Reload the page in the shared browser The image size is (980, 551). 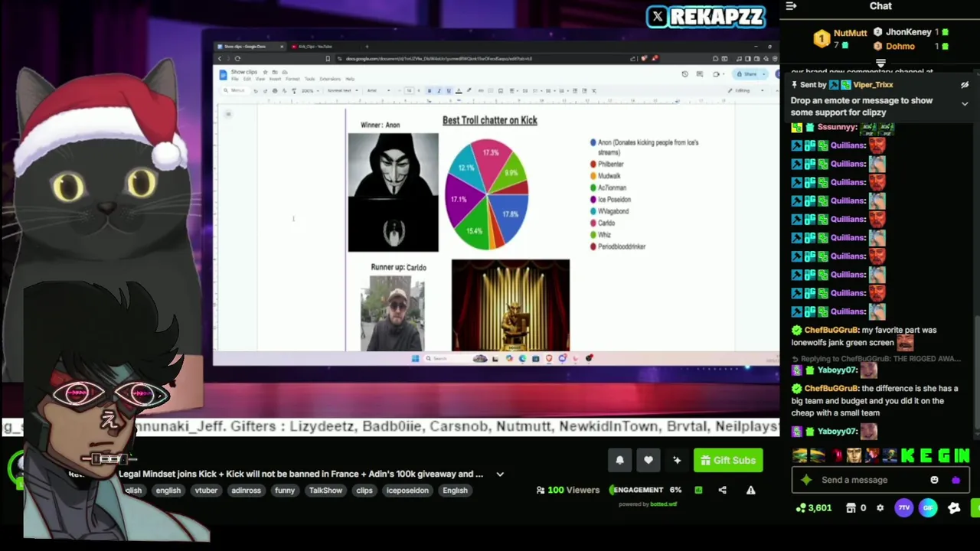[237, 59]
